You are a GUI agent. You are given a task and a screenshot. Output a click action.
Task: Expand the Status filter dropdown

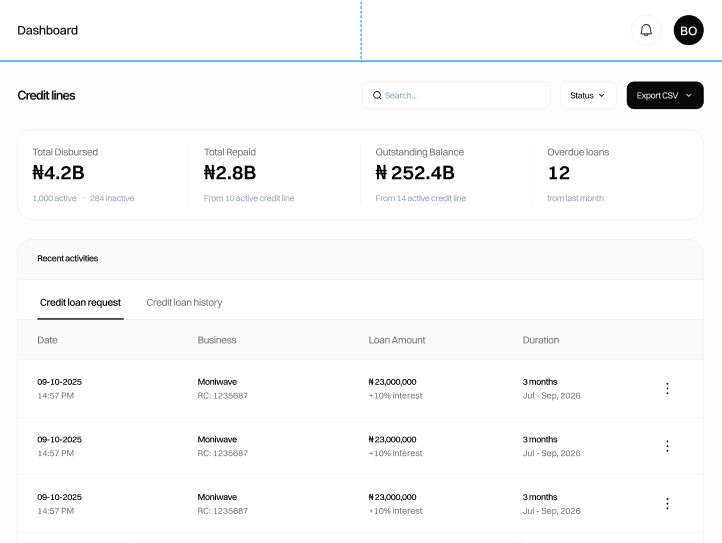[x=588, y=95]
